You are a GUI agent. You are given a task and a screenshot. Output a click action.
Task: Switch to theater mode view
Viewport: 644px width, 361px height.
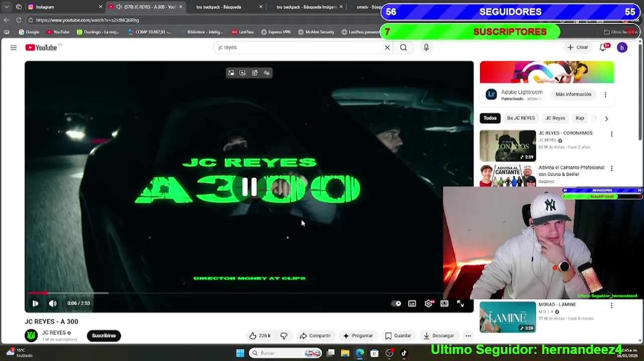tap(444, 303)
